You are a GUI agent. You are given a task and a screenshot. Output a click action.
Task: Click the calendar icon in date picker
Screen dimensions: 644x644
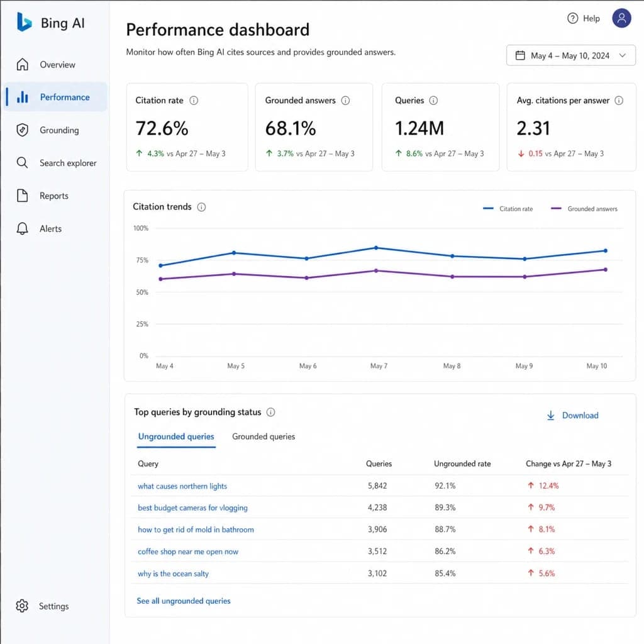point(520,55)
